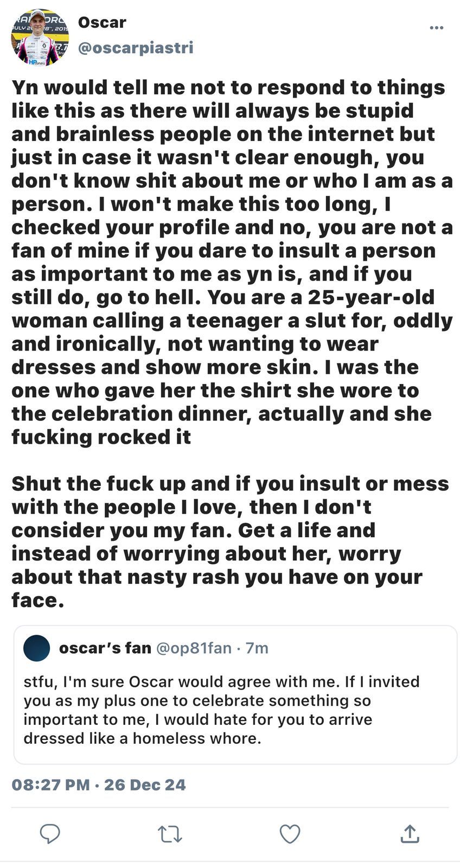Screen dimensions: 460x868
Task: Click the "08:27 PM" tweet time
Action: click(x=50, y=784)
